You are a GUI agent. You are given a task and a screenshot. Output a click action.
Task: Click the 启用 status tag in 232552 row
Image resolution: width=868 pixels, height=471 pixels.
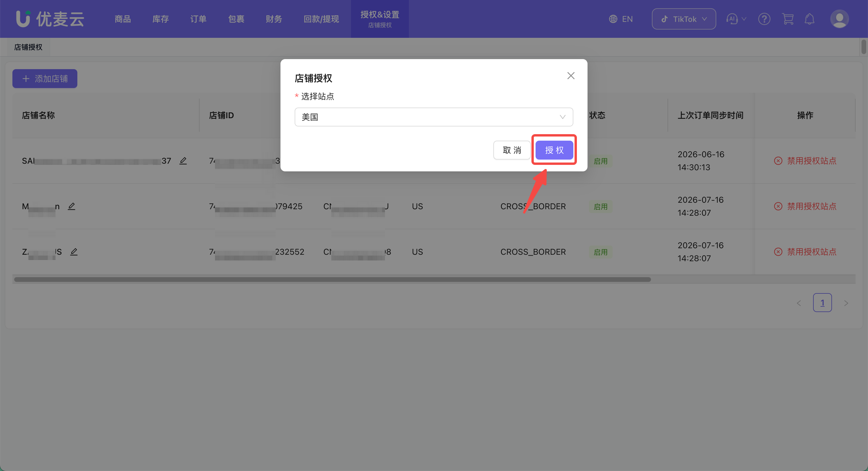(601, 252)
